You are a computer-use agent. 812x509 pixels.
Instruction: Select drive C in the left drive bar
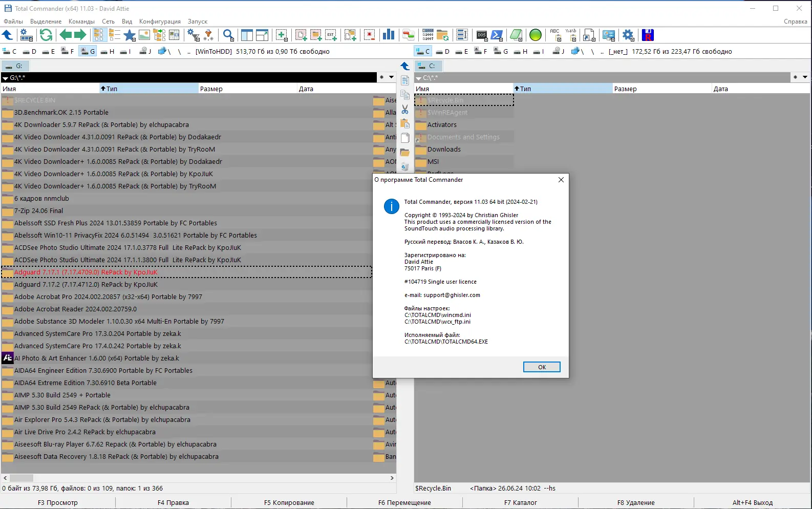(10, 51)
